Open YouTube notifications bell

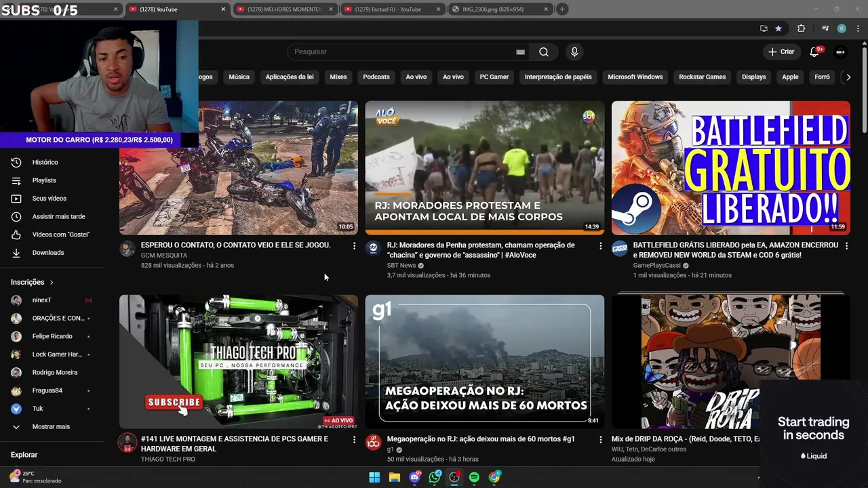pyautogui.click(x=815, y=52)
